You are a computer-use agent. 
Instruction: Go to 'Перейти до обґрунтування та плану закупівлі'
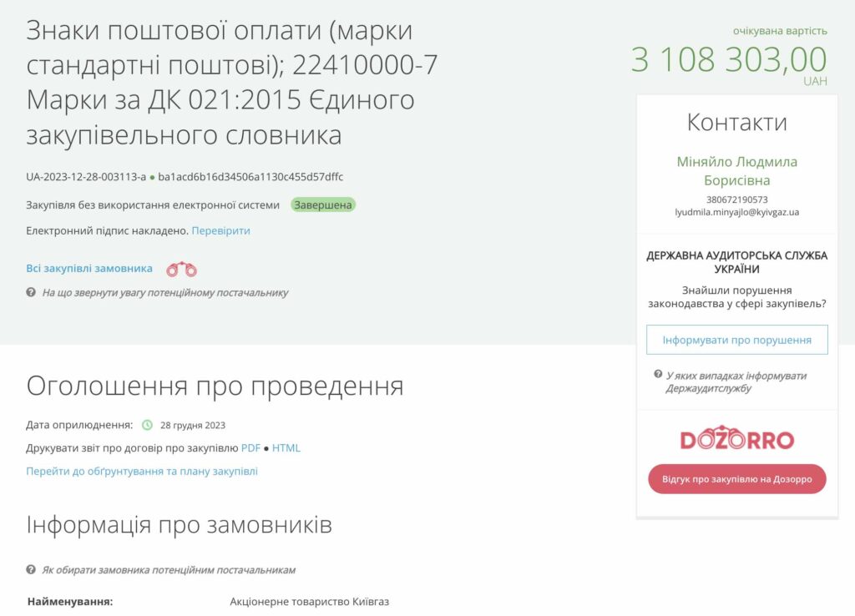(142, 471)
